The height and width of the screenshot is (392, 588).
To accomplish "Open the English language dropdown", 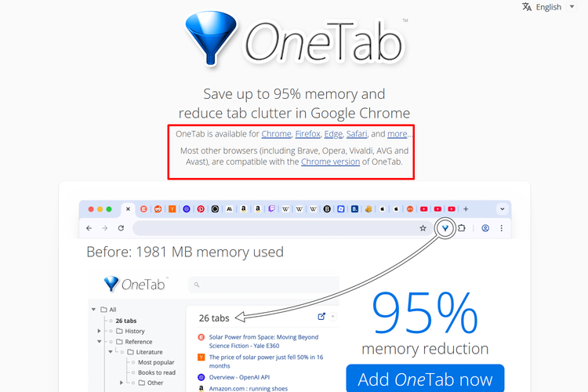I will [x=549, y=7].
